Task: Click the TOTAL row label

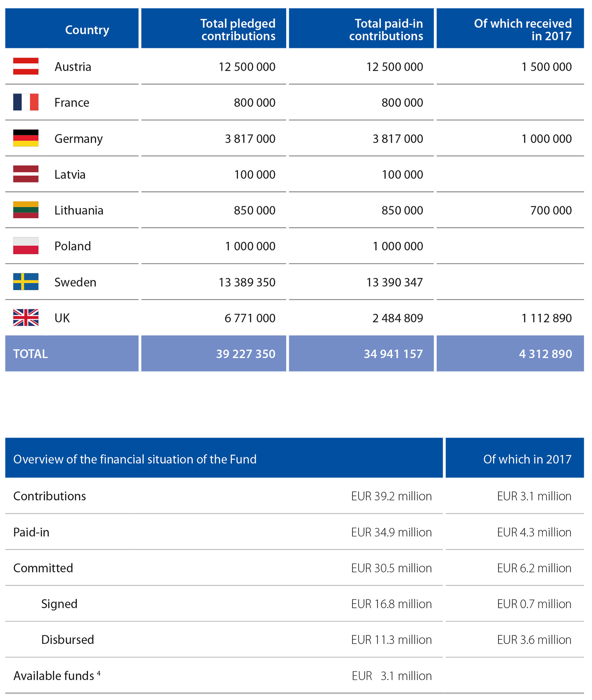Action: [31, 354]
